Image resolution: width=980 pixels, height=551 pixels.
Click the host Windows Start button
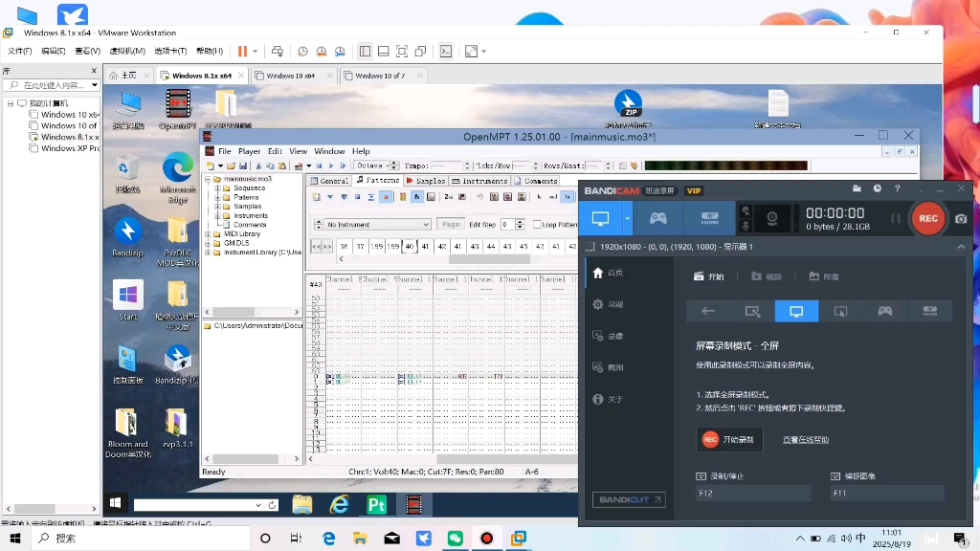(15, 538)
